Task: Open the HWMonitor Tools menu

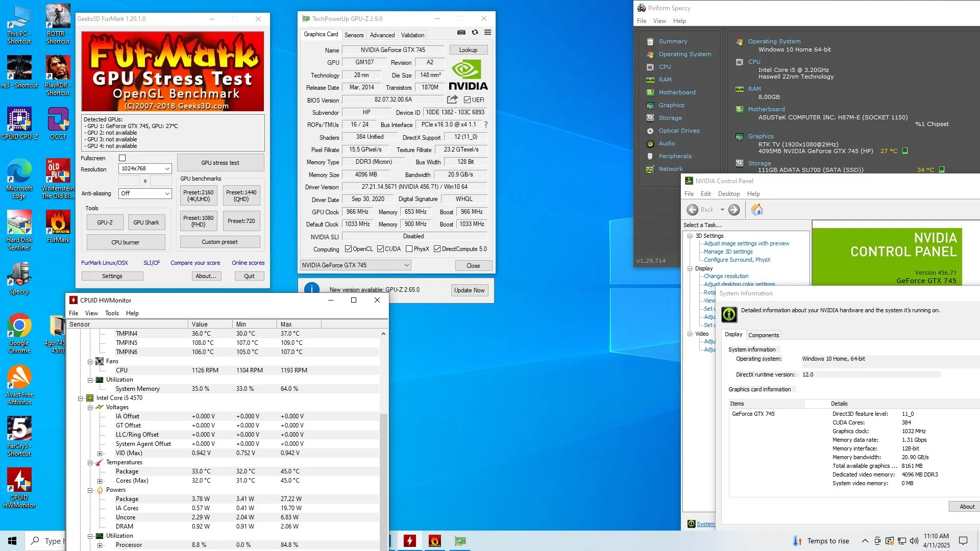Action: pyautogui.click(x=112, y=313)
